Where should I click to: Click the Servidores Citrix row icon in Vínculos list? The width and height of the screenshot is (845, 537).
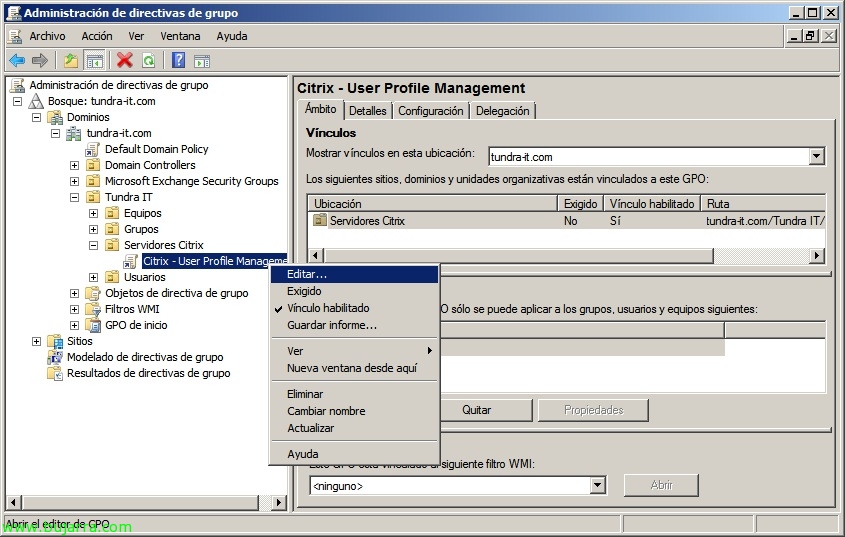[320, 220]
